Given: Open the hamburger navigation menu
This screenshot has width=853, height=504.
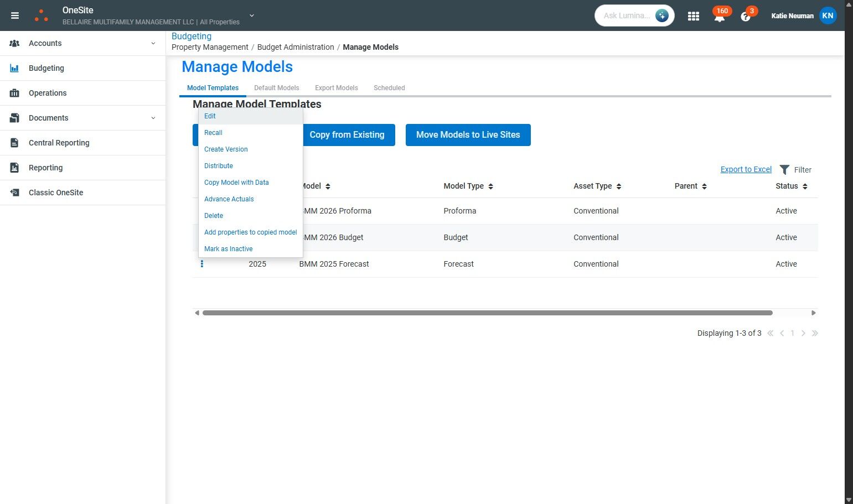Looking at the screenshot, I should pyautogui.click(x=15, y=15).
